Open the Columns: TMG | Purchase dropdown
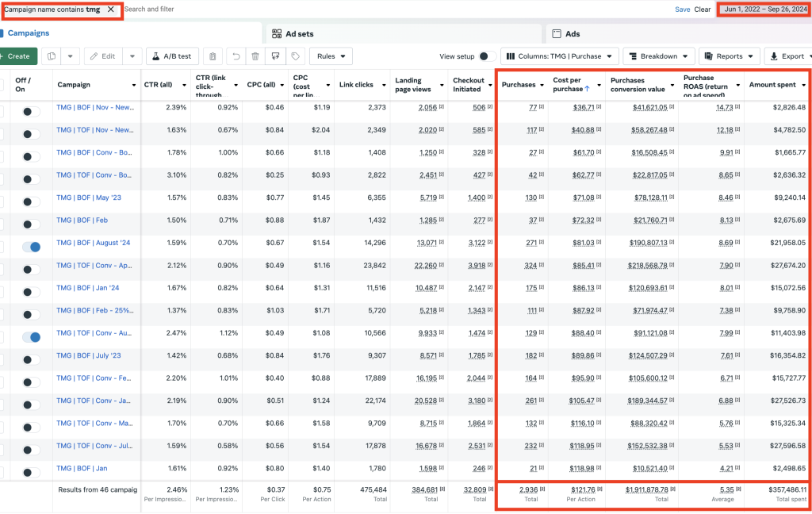The width and height of the screenshot is (812, 514). click(x=560, y=56)
